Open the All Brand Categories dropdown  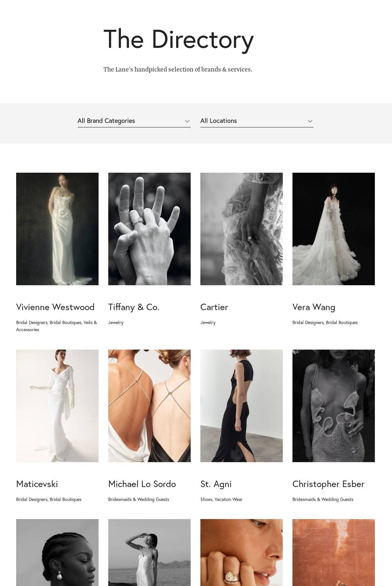[x=134, y=121]
